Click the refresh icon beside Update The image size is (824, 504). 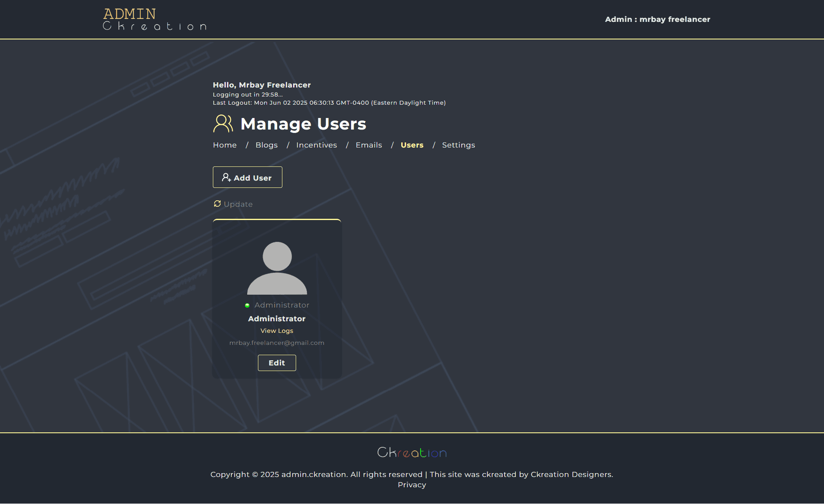pos(217,204)
